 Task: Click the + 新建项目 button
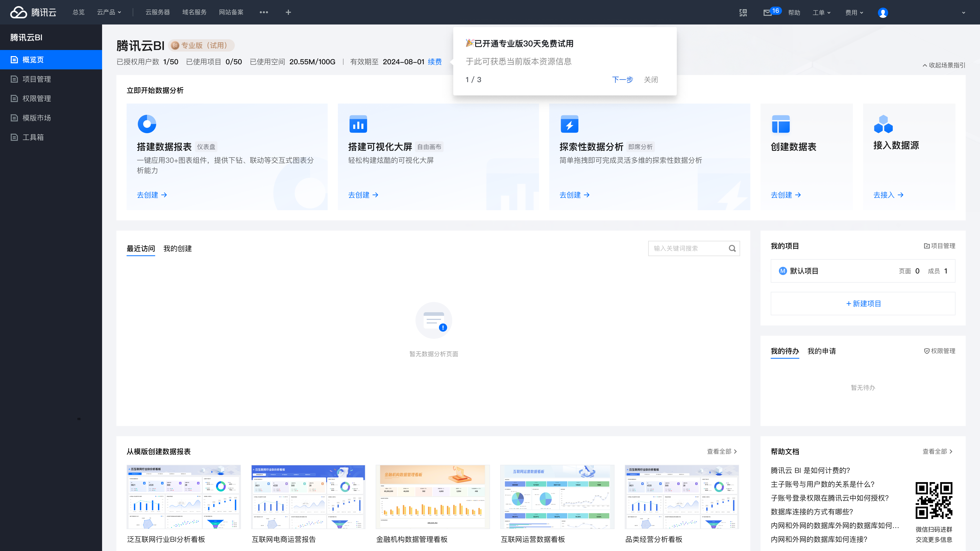click(863, 304)
